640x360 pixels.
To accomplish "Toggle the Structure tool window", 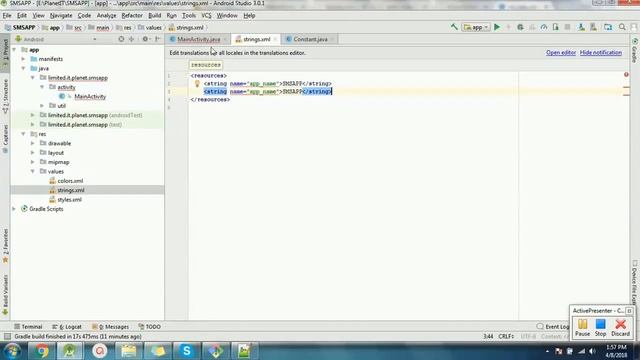I will 5,96.
